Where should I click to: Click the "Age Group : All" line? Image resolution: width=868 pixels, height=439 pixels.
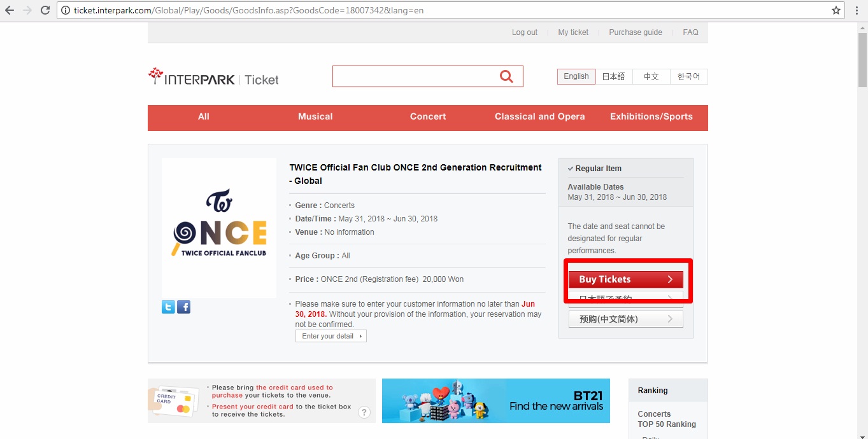pyautogui.click(x=322, y=256)
